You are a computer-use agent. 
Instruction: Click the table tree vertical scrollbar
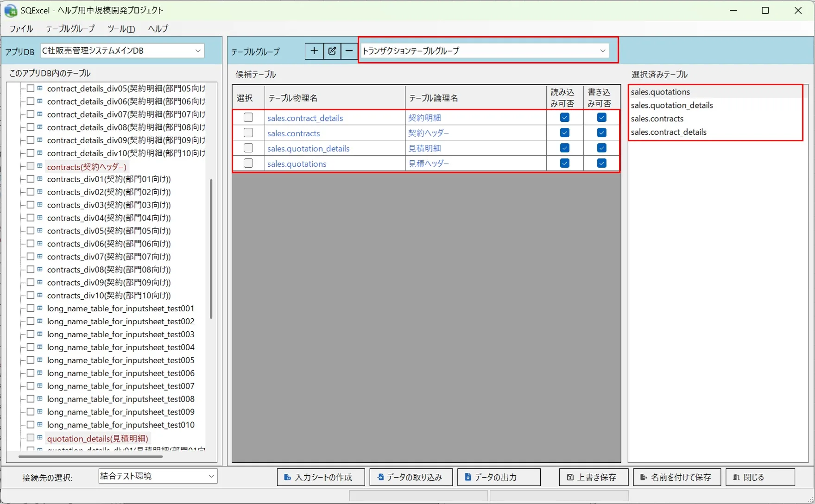(x=211, y=249)
